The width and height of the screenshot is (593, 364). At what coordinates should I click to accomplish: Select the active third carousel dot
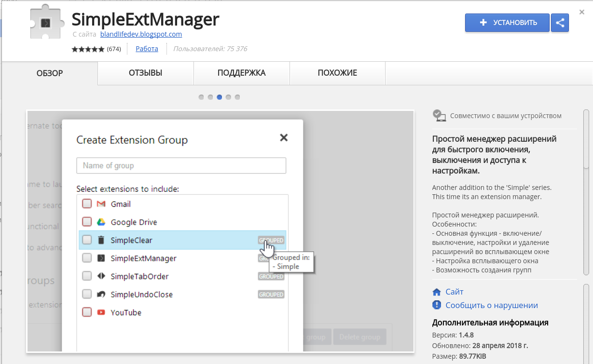220,97
